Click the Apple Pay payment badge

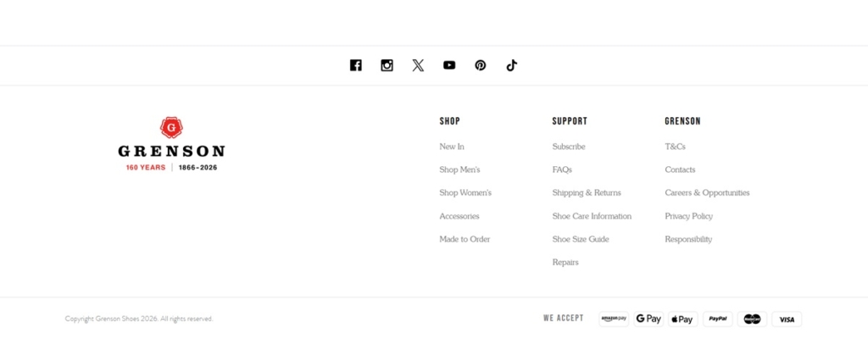[x=682, y=319]
